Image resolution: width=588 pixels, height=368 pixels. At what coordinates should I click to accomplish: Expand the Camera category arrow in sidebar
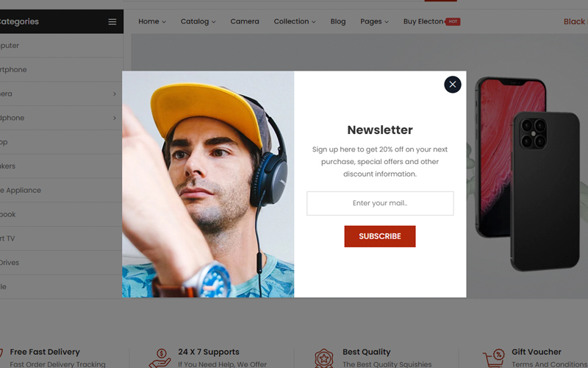(115, 94)
